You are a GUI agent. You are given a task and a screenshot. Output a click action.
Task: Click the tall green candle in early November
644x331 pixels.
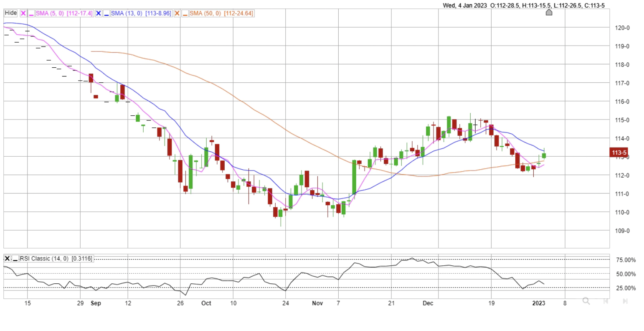(354, 177)
